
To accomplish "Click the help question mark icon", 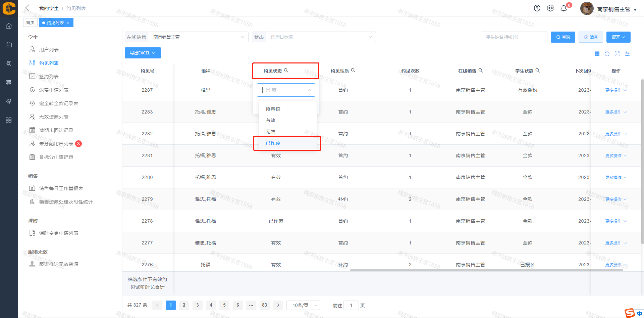I will tap(537, 8).
